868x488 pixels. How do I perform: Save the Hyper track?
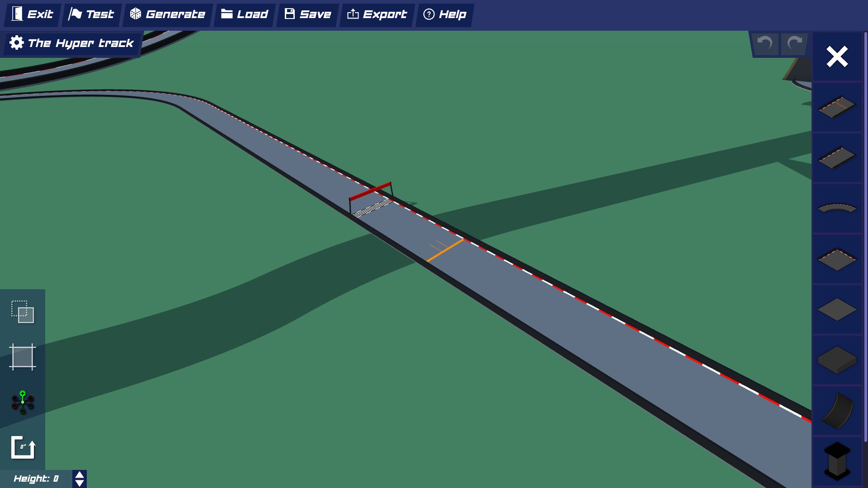(x=307, y=14)
